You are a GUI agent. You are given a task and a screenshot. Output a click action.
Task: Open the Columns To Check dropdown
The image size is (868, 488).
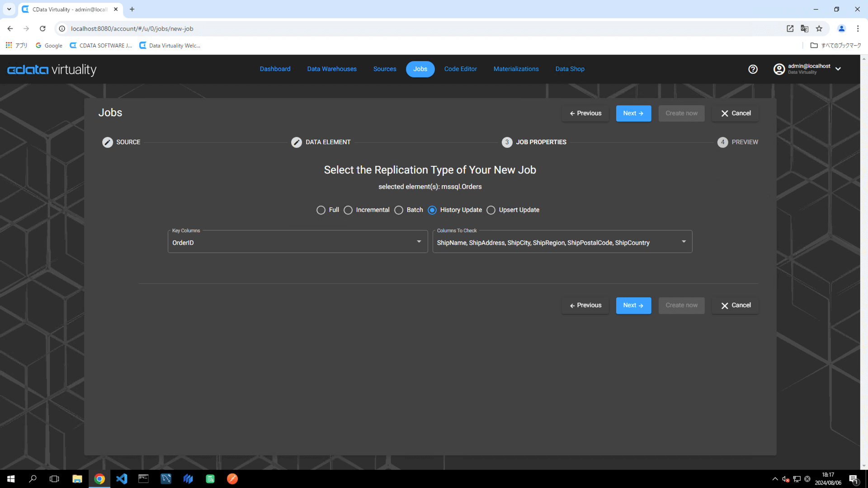click(x=684, y=242)
